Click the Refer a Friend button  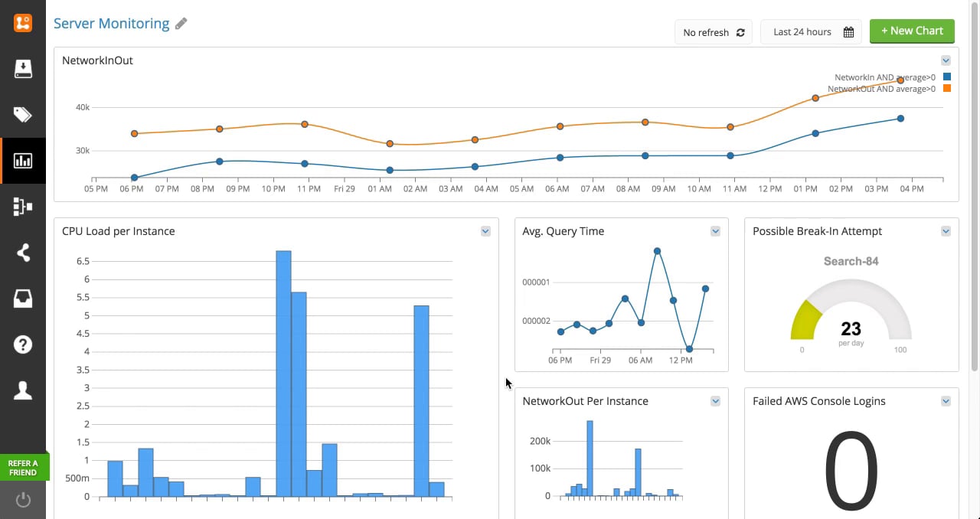click(24, 468)
